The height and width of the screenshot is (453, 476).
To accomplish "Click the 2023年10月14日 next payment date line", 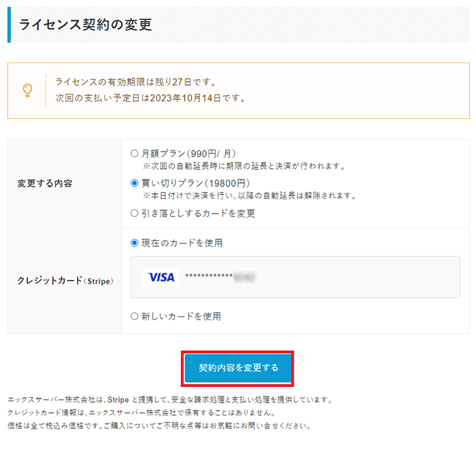I will (150, 98).
